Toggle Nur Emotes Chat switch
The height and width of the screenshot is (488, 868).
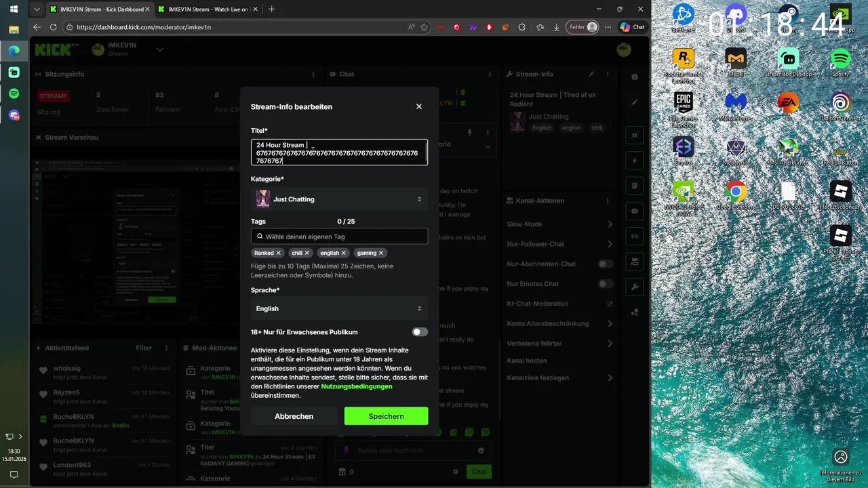(x=606, y=284)
